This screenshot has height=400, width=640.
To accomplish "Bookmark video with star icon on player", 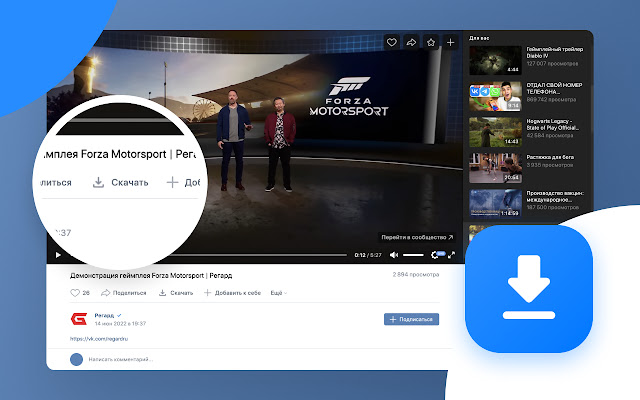I will [431, 42].
